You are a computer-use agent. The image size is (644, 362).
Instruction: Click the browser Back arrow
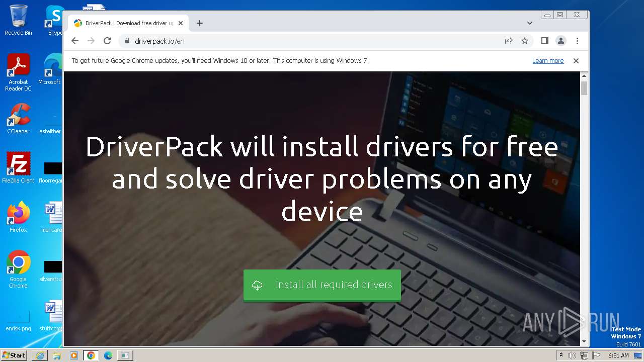pos(75,41)
